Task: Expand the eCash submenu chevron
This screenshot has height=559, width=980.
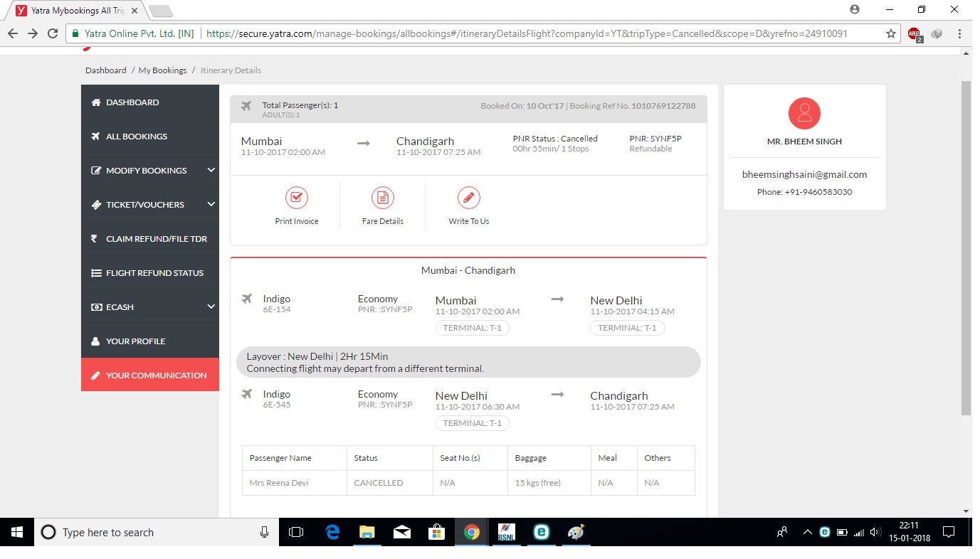Action: [211, 307]
